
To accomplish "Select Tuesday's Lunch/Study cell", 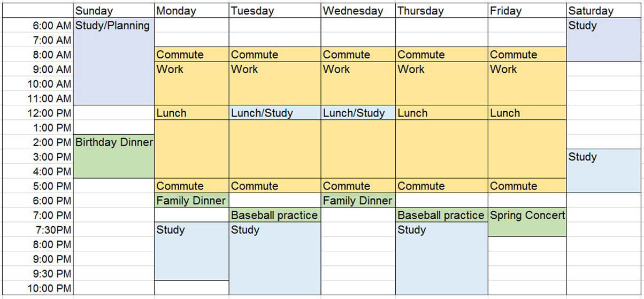I will 275,113.
